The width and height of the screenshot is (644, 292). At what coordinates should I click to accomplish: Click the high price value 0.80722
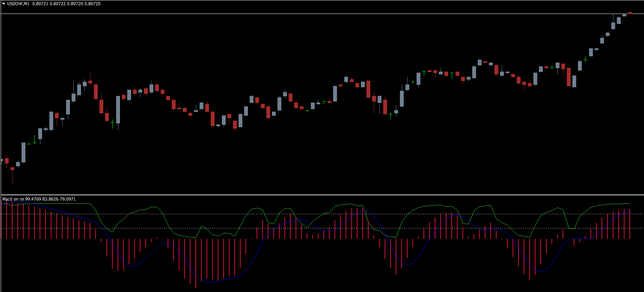point(58,4)
